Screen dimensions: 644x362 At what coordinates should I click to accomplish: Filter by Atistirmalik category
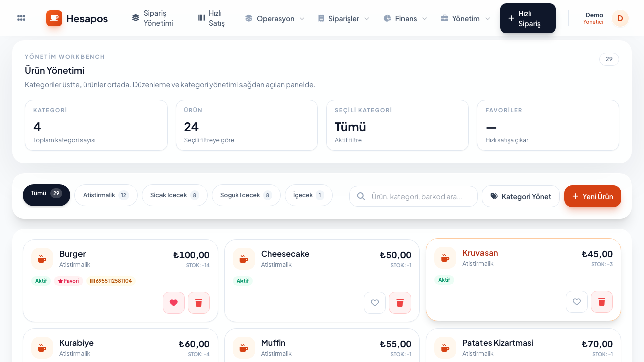[106, 195]
